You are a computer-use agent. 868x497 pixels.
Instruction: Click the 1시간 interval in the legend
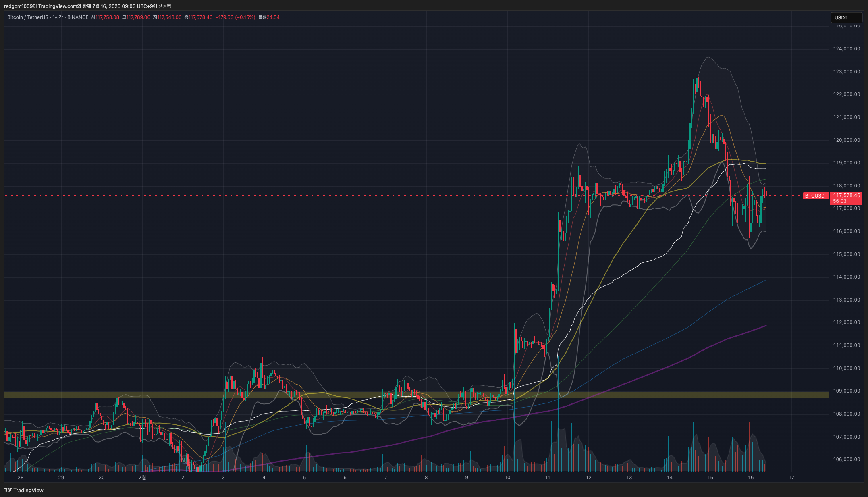click(58, 17)
